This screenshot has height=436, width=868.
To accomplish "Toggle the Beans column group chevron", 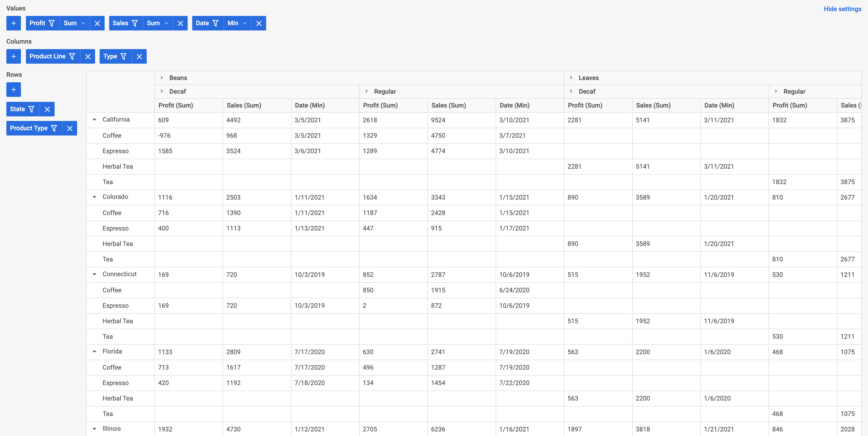I will pos(162,78).
